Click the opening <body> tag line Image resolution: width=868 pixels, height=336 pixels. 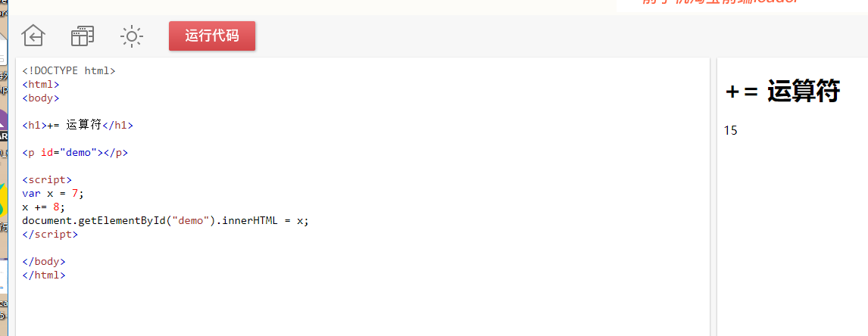point(40,98)
